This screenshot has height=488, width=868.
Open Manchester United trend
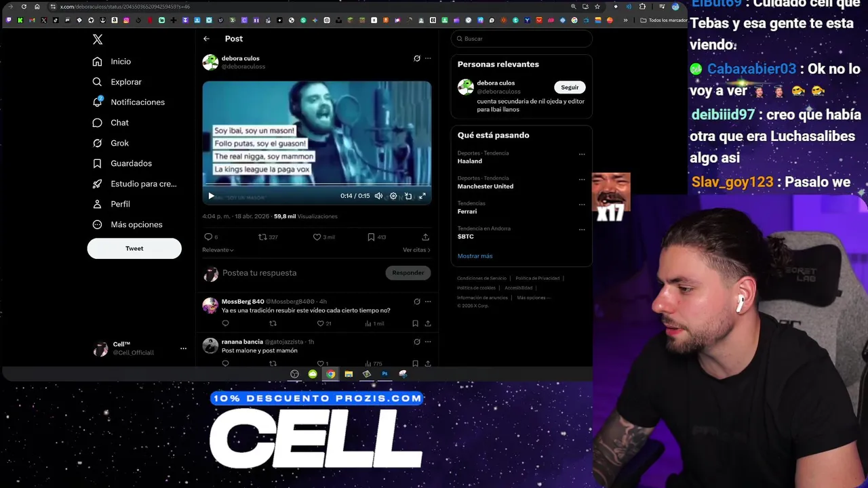[x=486, y=186]
